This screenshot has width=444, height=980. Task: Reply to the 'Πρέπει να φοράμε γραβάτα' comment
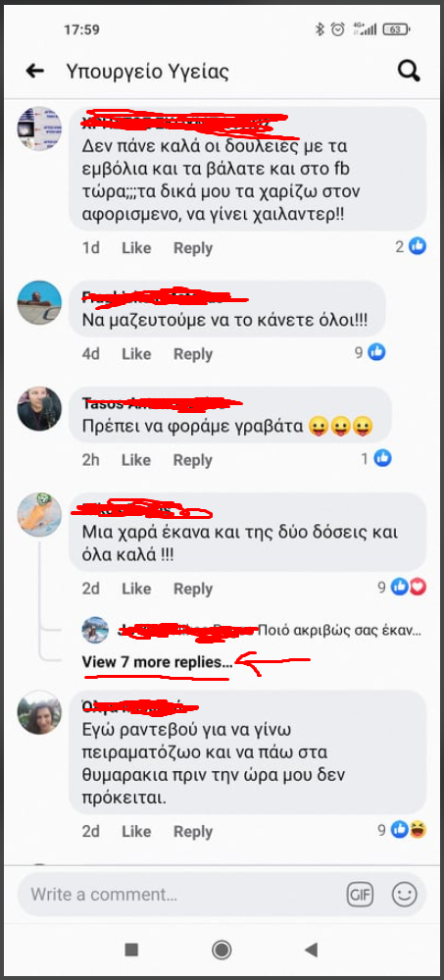pyautogui.click(x=193, y=460)
